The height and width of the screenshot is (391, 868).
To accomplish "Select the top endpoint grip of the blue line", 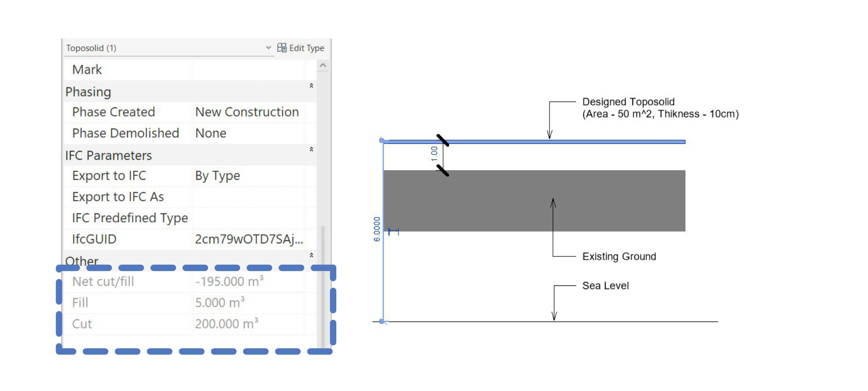I will tap(382, 140).
